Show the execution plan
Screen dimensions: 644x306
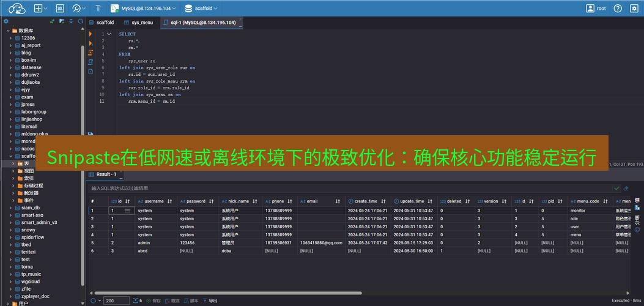coord(91,62)
